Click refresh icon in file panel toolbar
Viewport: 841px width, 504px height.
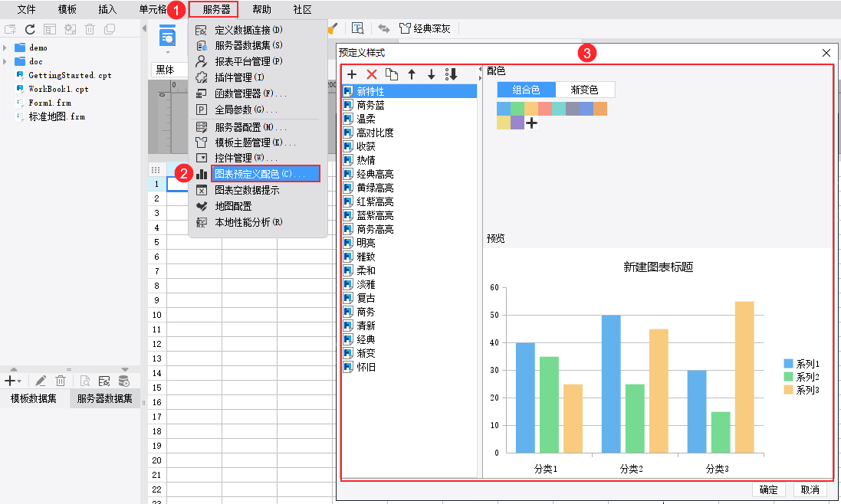30,29
